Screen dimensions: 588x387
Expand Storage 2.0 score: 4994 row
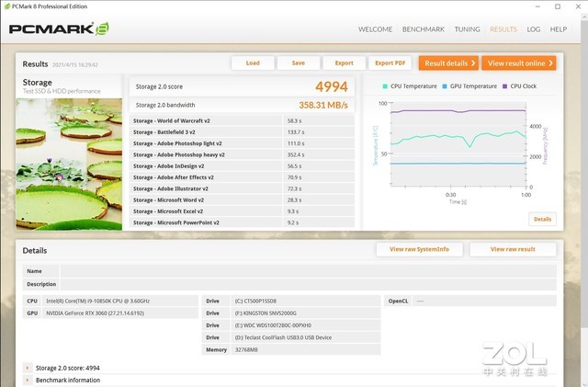[x=28, y=369]
